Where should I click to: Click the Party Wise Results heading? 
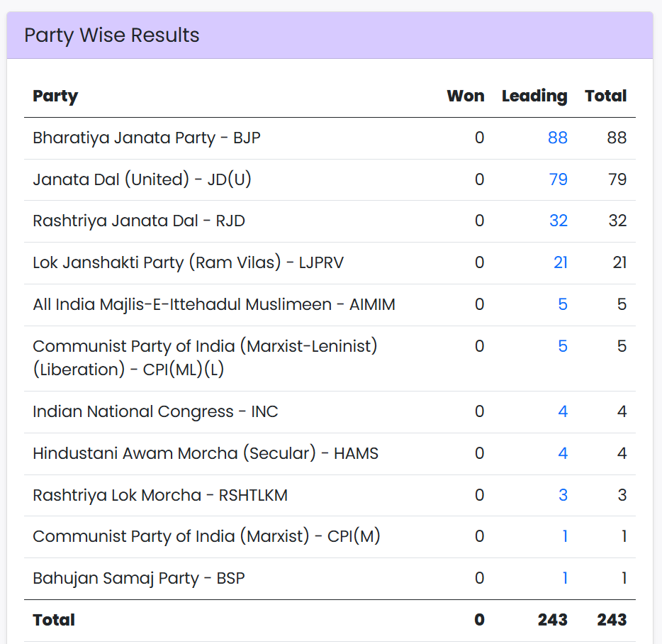click(112, 35)
